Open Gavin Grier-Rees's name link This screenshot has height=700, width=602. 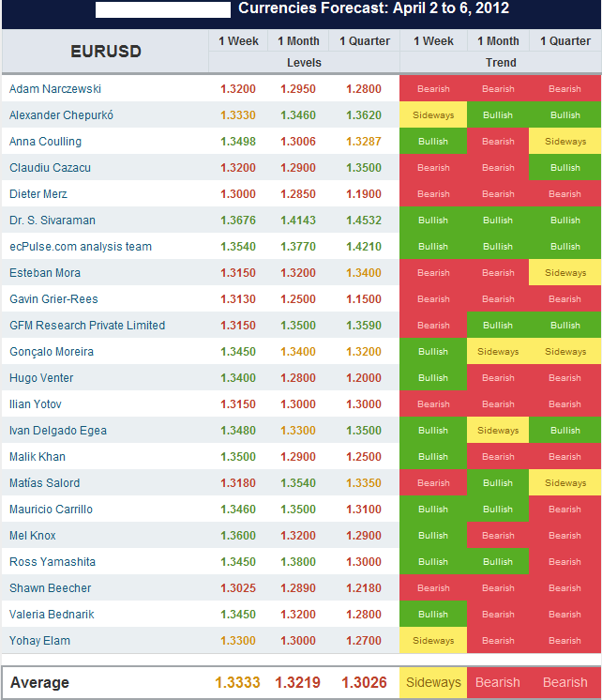53,299
